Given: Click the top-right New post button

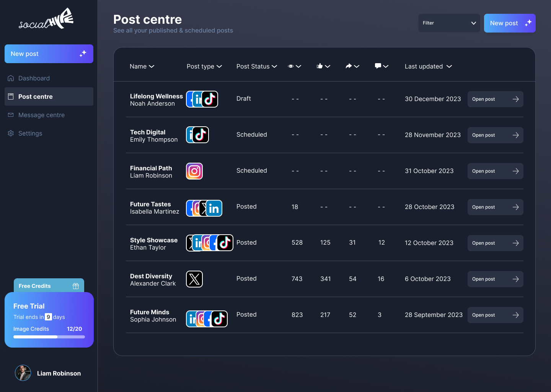Looking at the screenshot, I should pyautogui.click(x=509, y=23).
